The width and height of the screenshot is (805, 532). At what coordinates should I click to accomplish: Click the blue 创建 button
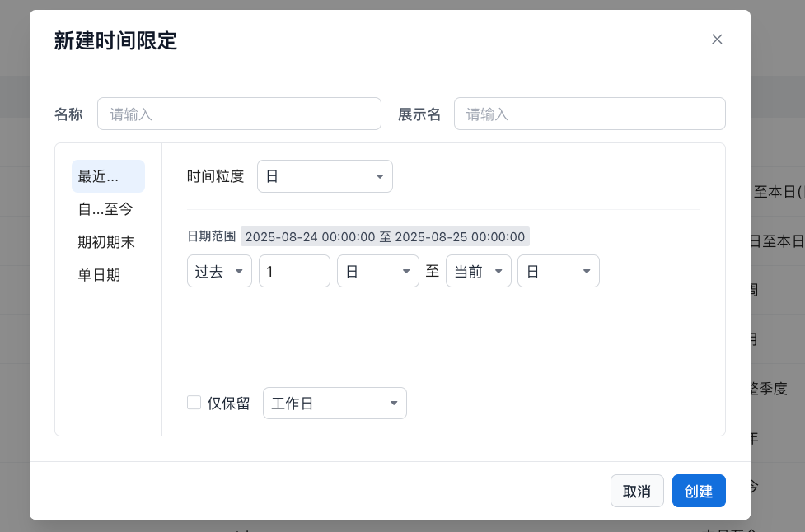point(699,491)
